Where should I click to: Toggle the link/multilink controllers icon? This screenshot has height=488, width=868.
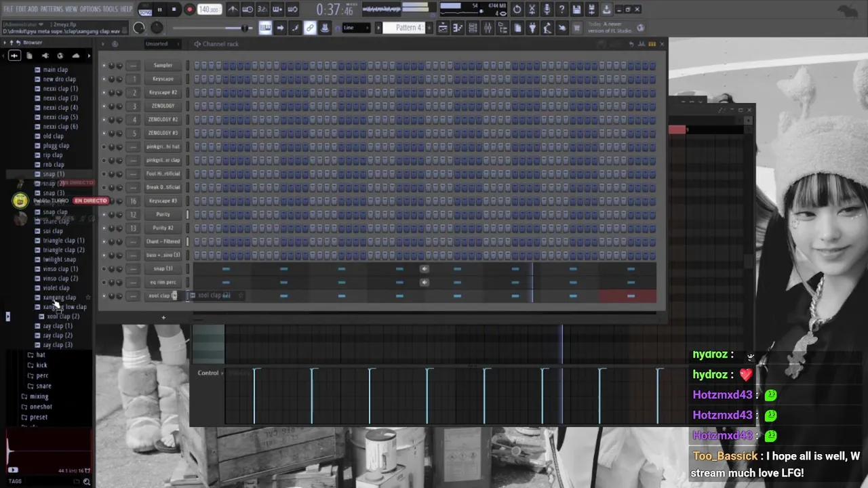(310, 28)
